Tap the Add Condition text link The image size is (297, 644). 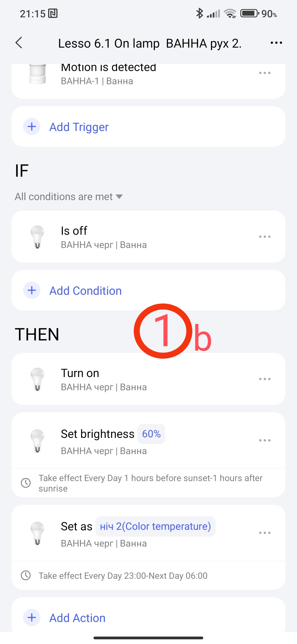(x=85, y=291)
